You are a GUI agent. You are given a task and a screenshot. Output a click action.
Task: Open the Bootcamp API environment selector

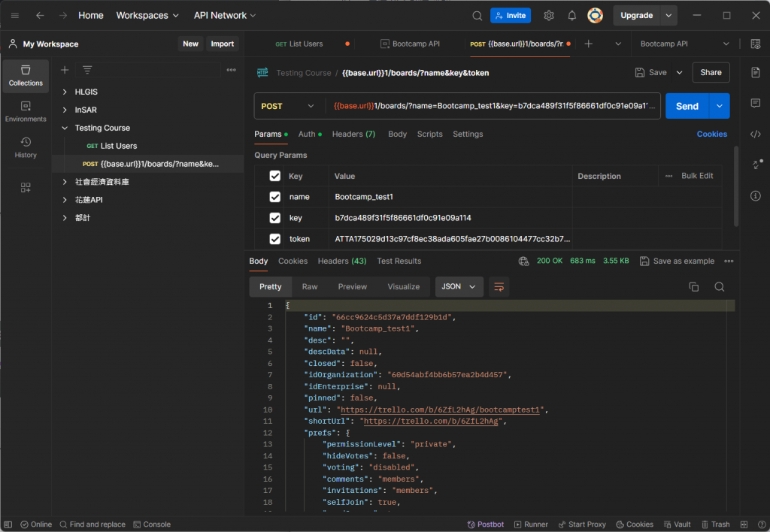click(x=684, y=44)
